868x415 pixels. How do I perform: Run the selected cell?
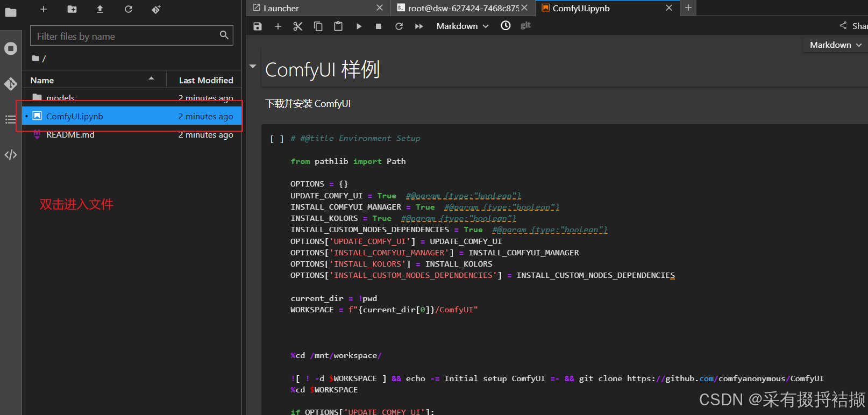pyautogui.click(x=359, y=26)
